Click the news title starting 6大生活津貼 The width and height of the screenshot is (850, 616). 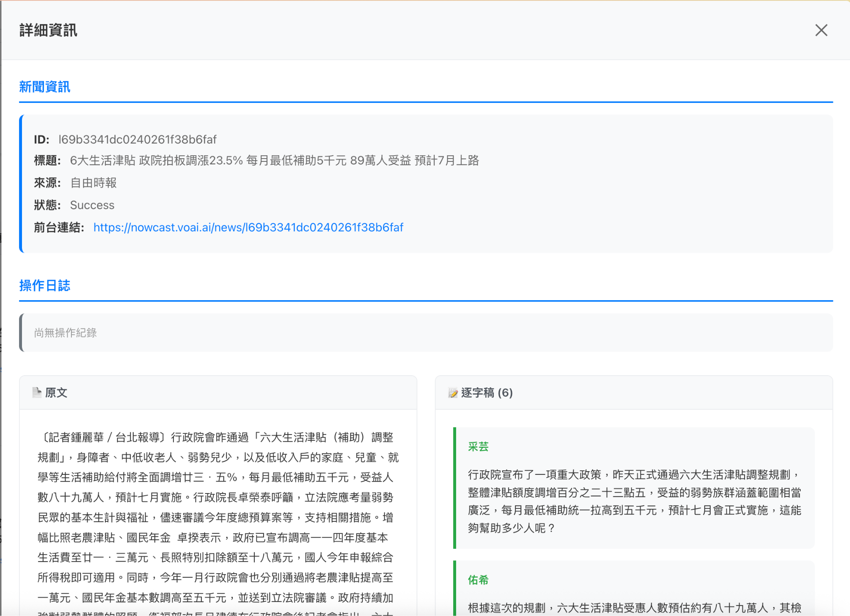pos(274,161)
